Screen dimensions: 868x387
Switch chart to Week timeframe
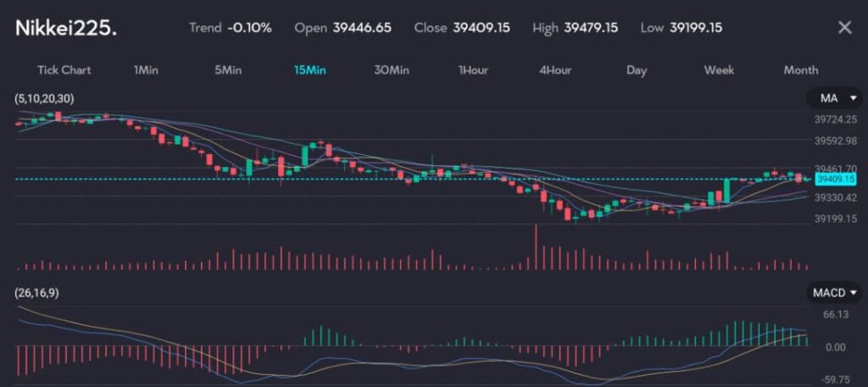(x=719, y=70)
